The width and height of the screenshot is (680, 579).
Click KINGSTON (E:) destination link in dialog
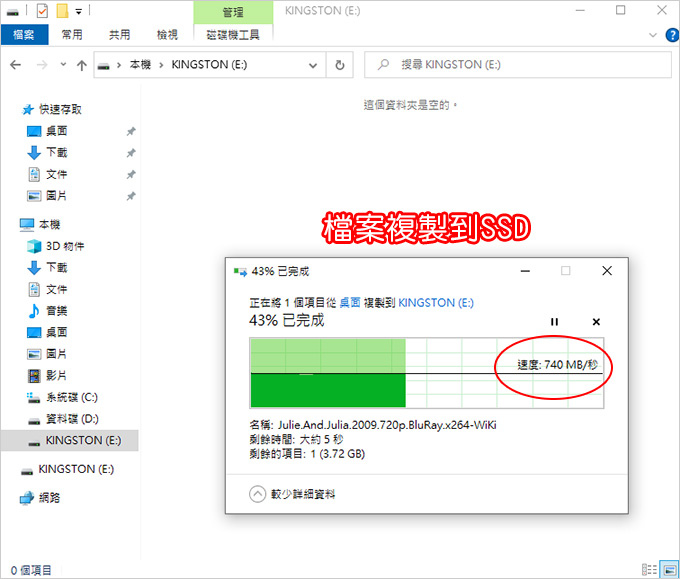(436, 303)
